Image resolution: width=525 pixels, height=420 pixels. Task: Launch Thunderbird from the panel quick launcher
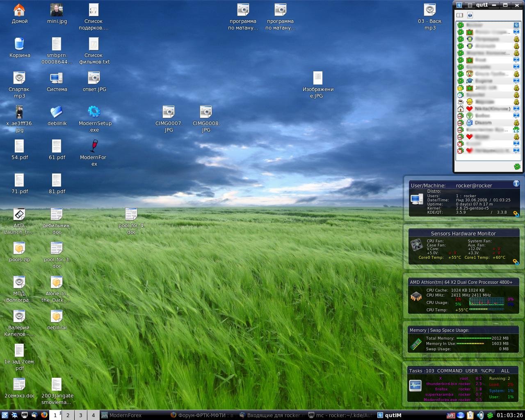[34, 415]
